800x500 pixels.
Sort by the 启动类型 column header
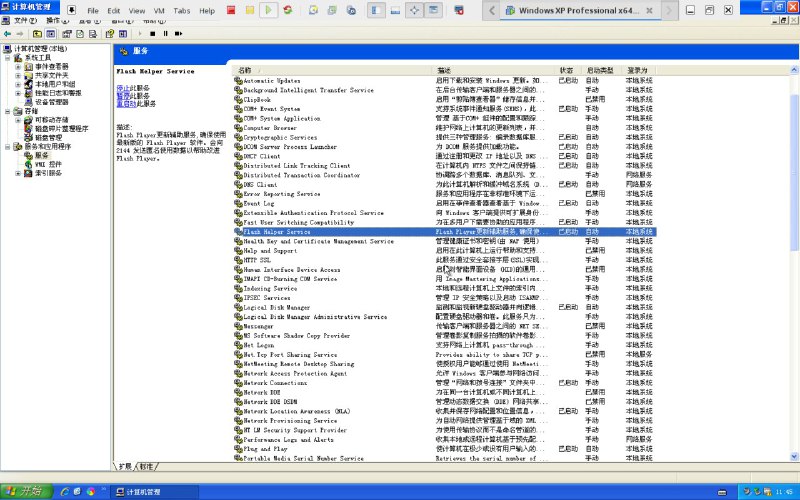point(602,70)
